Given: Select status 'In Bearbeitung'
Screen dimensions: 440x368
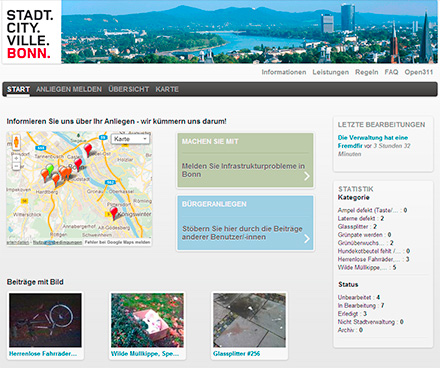Looking at the screenshot, I should 357,305.
